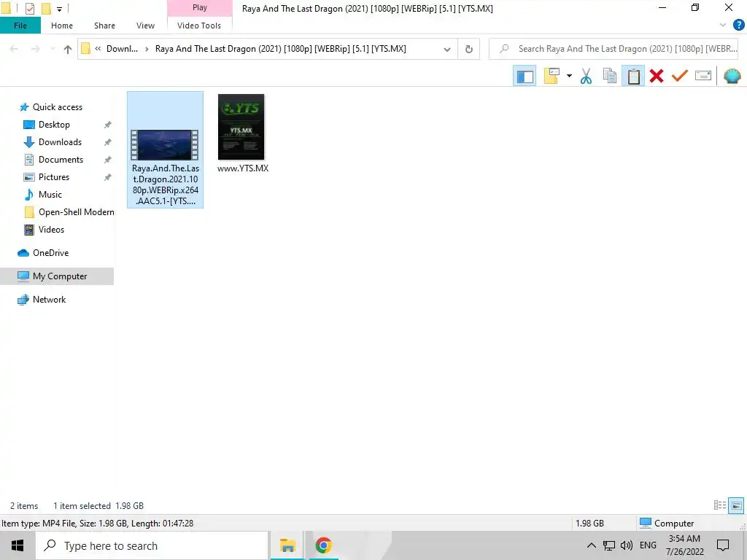The image size is (747, 560).
Task: Select OneDrive in the navigation pane
Action: click(50, 253)
